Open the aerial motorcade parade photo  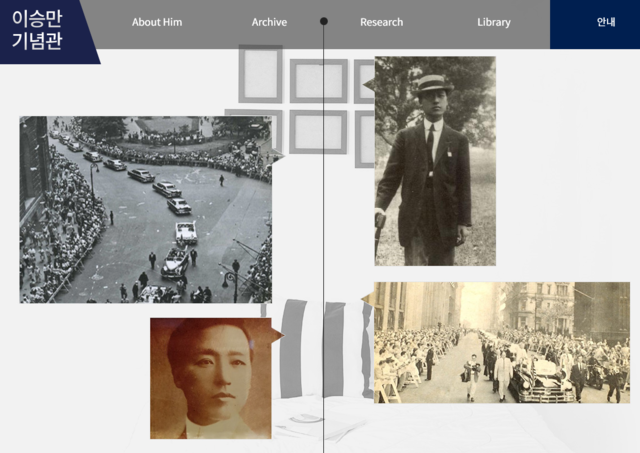click(145, 209)
